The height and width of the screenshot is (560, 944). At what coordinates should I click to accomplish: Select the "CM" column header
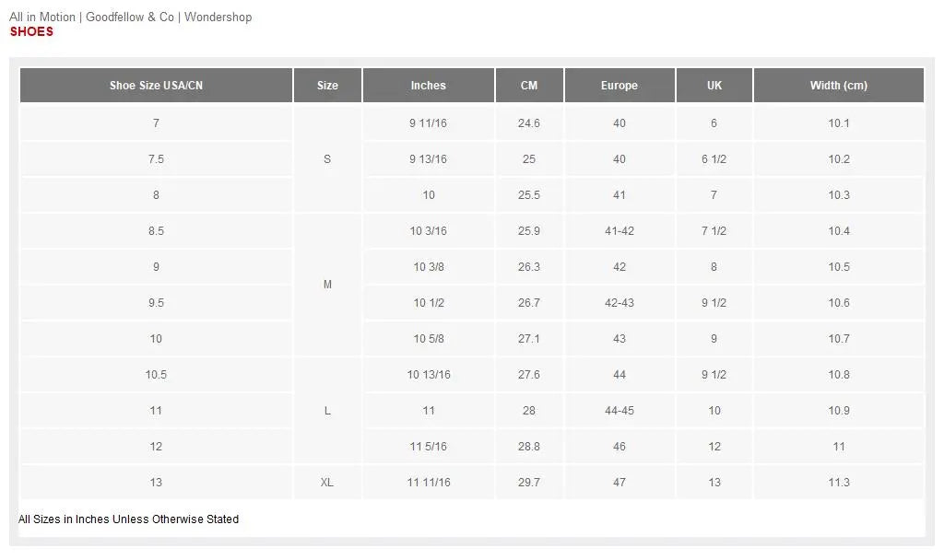(x=529, y=86)
